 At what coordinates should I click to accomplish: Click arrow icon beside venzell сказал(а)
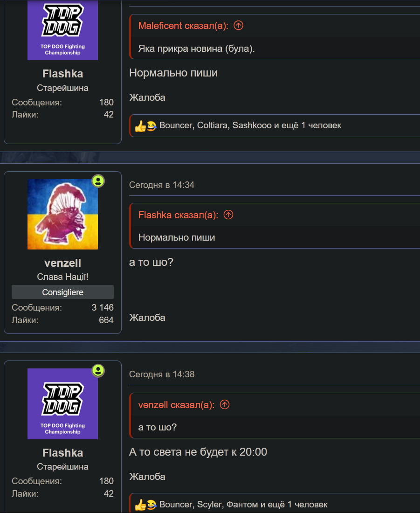[x=225, y=404]
